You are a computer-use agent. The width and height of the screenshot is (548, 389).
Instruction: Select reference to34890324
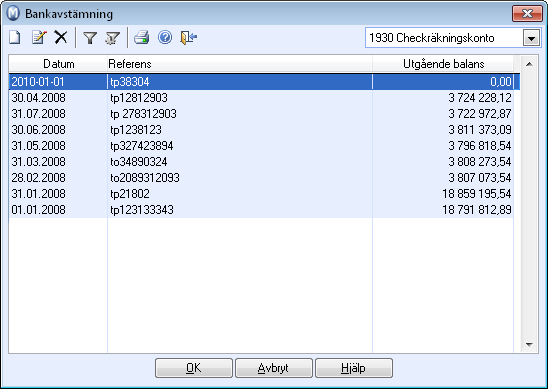coord(139,161)
